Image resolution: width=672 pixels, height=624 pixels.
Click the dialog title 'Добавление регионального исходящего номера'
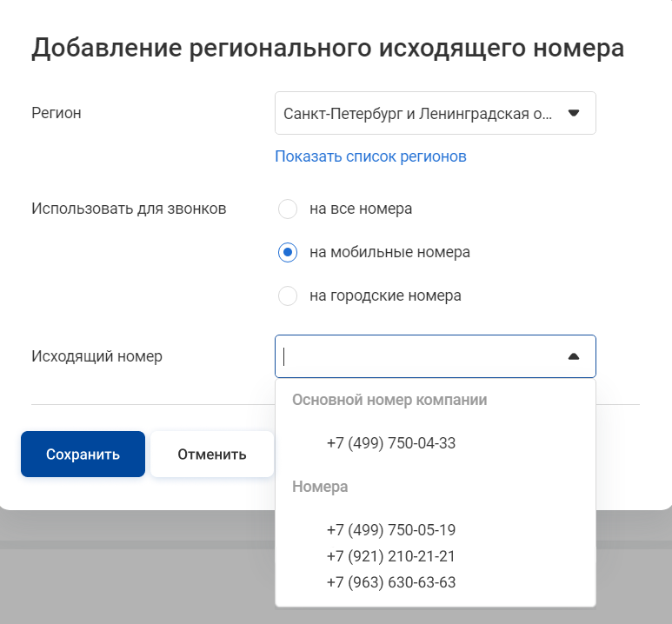point(328,48)
